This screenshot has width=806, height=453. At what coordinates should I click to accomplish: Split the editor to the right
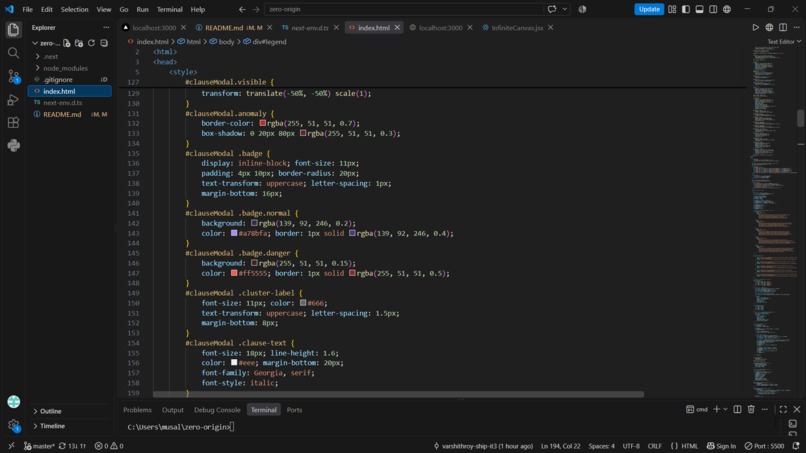(x=783, y=28)
